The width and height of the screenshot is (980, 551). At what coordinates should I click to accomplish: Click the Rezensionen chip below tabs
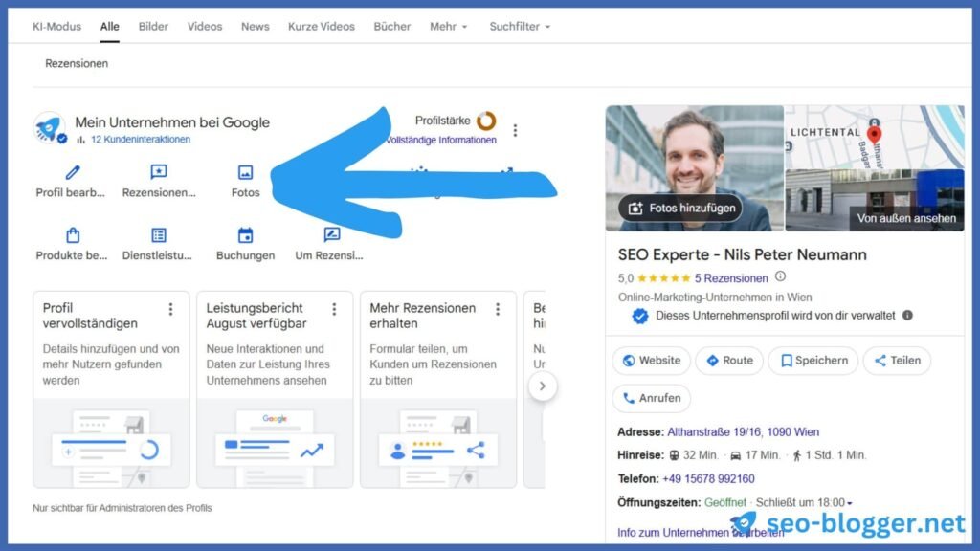(x=77, y=63)
